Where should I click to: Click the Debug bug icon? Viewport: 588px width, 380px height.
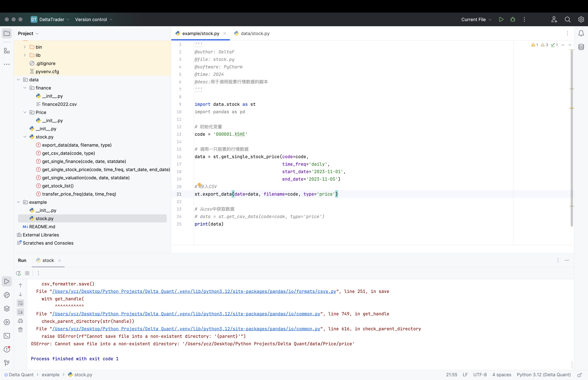513,20
